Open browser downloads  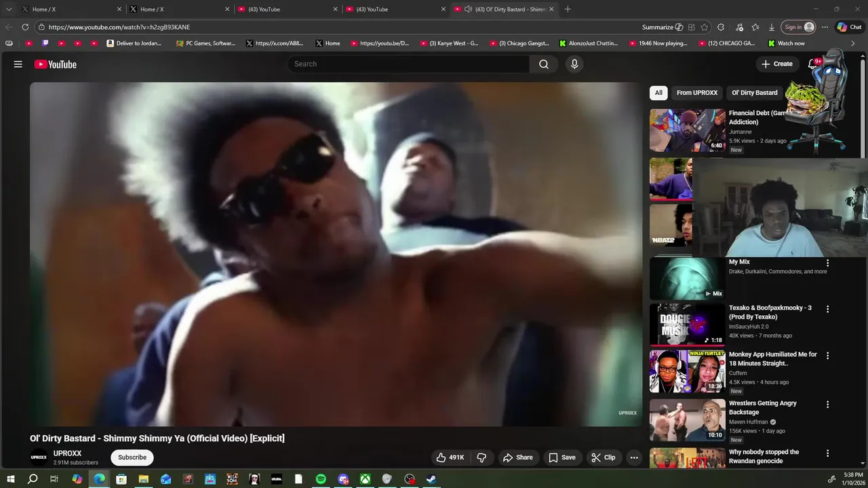[x=772, y=27]
